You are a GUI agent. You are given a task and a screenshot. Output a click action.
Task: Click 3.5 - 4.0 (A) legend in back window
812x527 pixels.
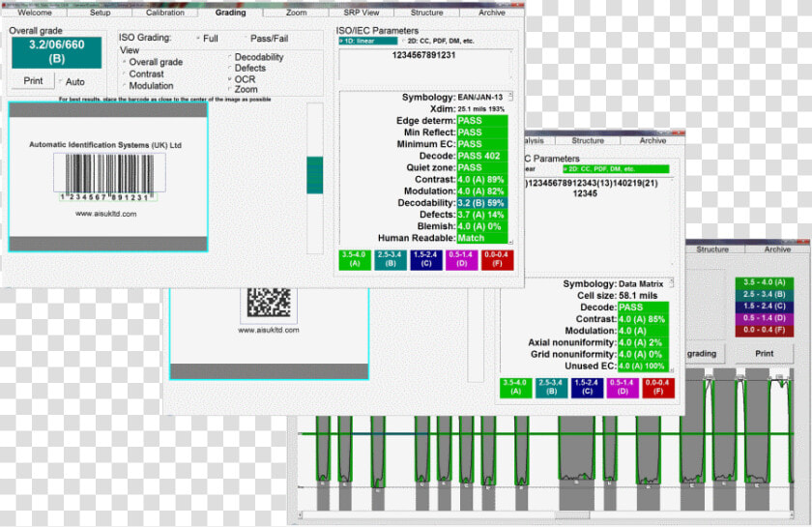tap(765, 282)
